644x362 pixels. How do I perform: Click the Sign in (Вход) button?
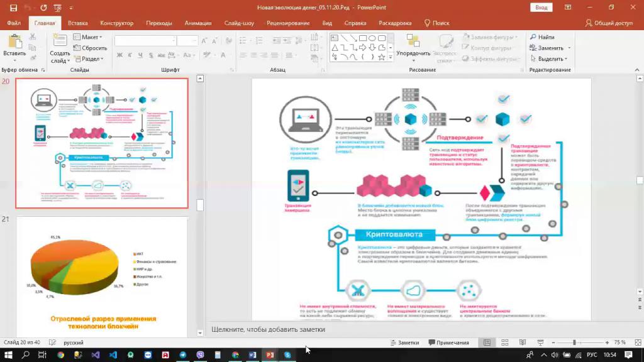[541, 8]
